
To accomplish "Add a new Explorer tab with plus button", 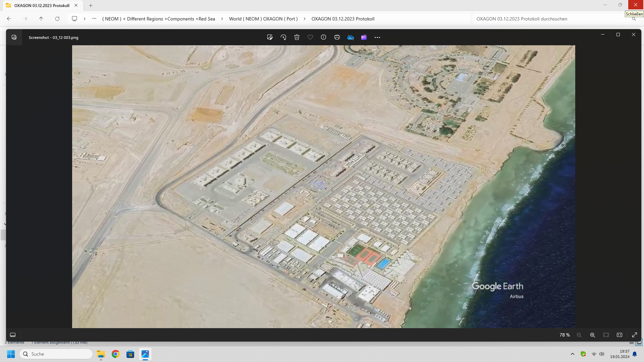I will (91, 5).
